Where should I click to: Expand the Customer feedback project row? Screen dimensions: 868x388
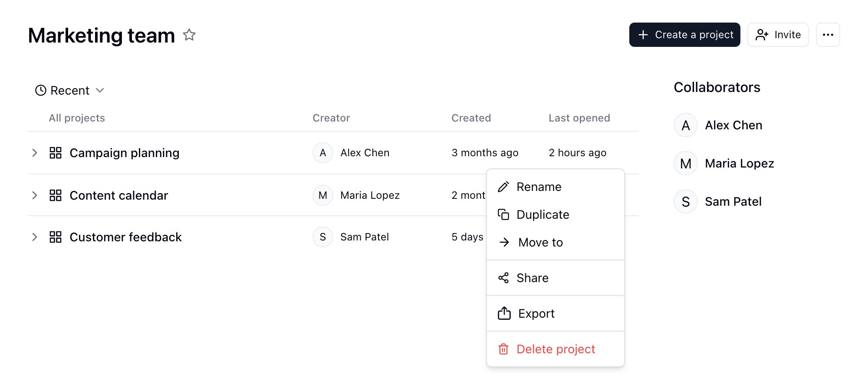tap(35, 237)
